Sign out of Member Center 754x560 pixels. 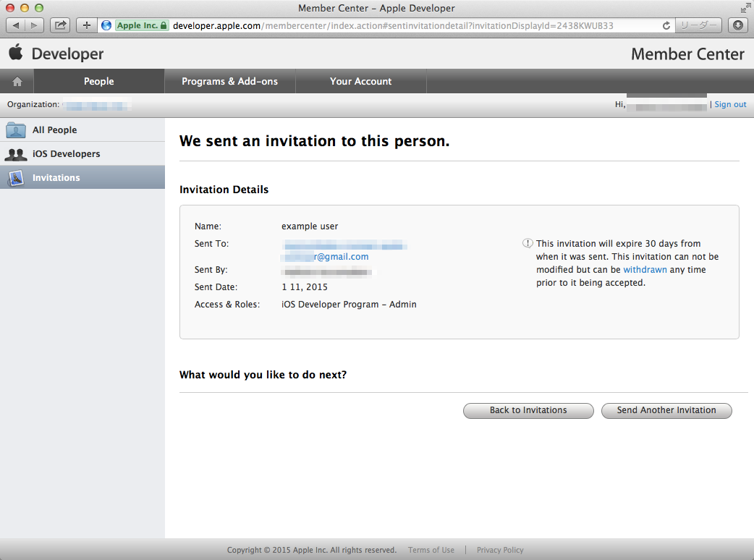730,104
